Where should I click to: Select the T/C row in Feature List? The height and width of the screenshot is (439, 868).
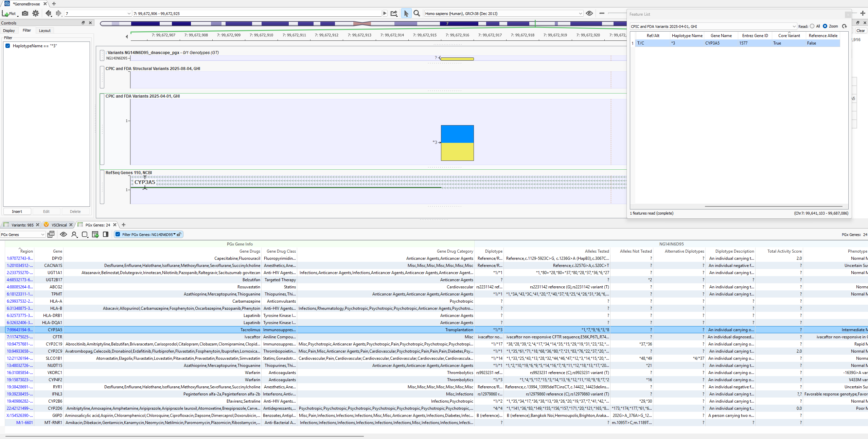(737, 43)
